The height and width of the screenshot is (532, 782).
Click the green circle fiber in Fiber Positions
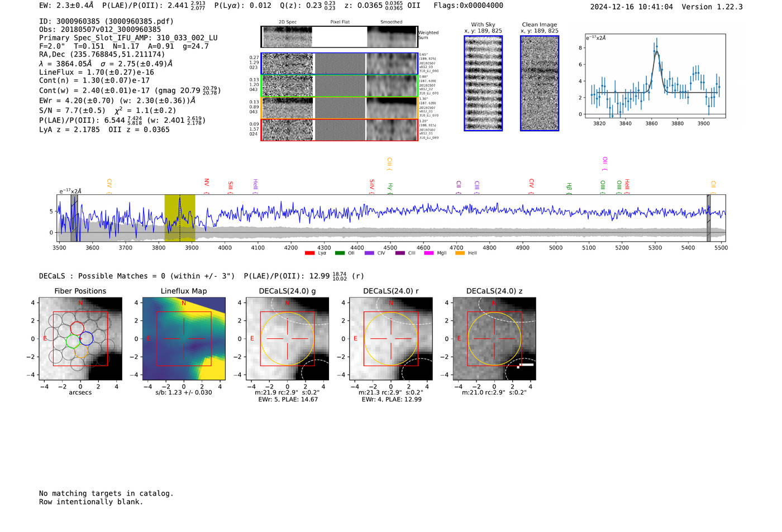[x=73, y=341]
